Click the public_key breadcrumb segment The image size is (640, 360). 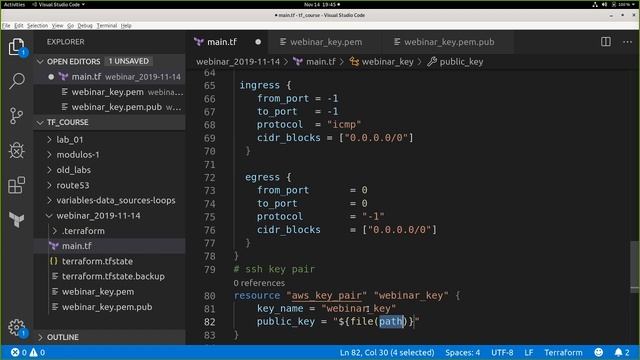click(x=461, y=62)
